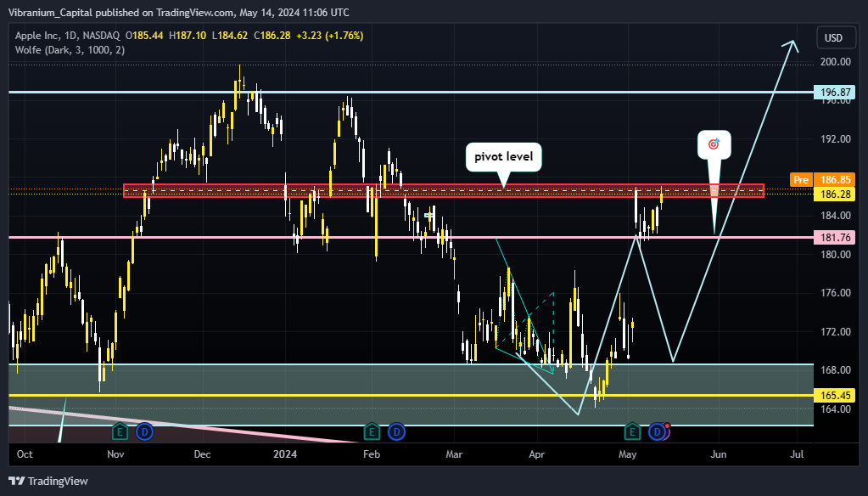Image resolution: width=868 pixels, height=496 pixels.
Task: Click the Jul label on the time axis
Action: (x=797, y=454)
